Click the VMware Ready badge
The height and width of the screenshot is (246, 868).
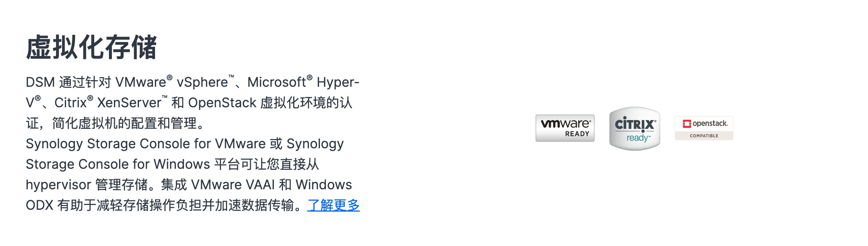coord(565,128)
